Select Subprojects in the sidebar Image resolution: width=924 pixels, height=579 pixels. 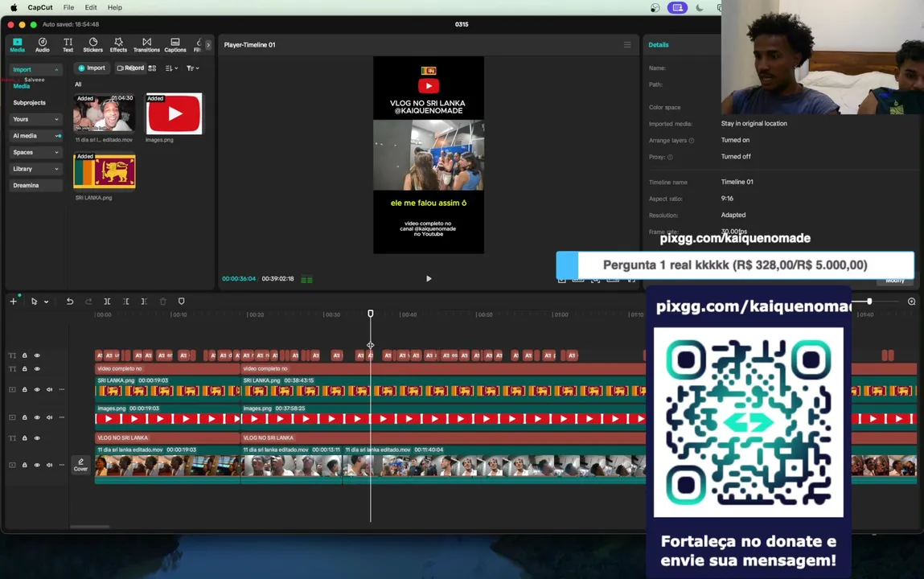30,102
